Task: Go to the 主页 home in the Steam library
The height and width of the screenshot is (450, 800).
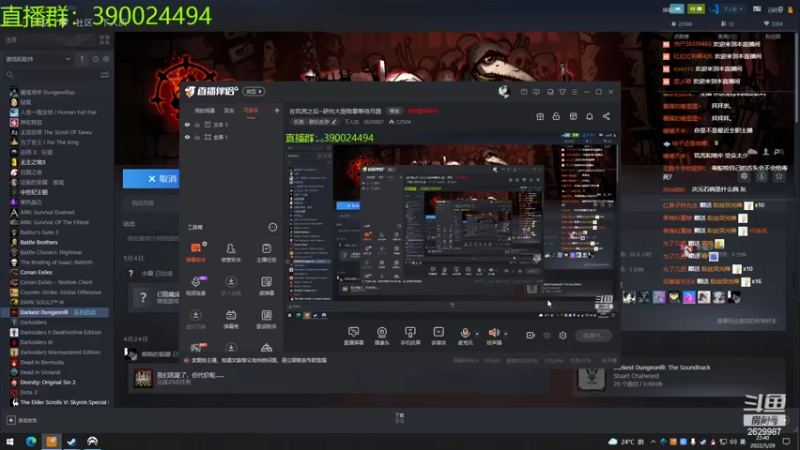Action: pos(49,40)
